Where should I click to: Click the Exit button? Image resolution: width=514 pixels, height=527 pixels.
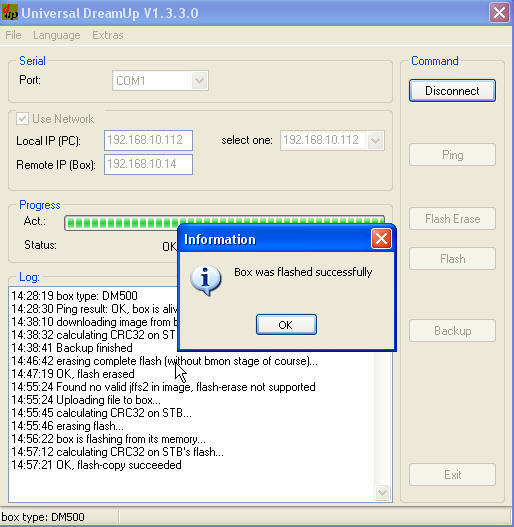point(452,475)
